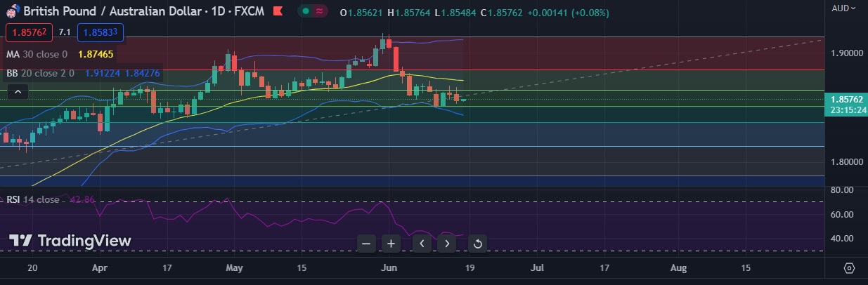The height and width of the screenshot is (285, 868).
Task: Zoom in the chart with plus button
Action: coord(391,244)
